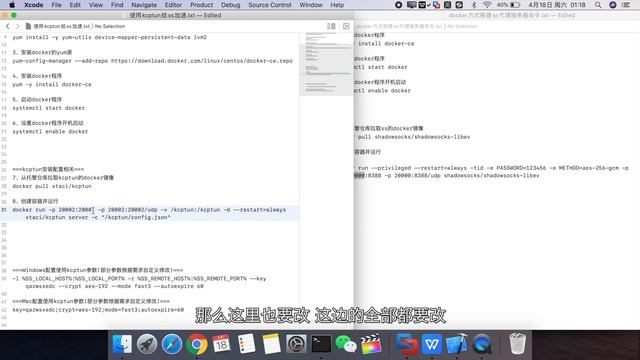Open the related items editor icon
Screen dimensions: 640x360
point(331,26)
